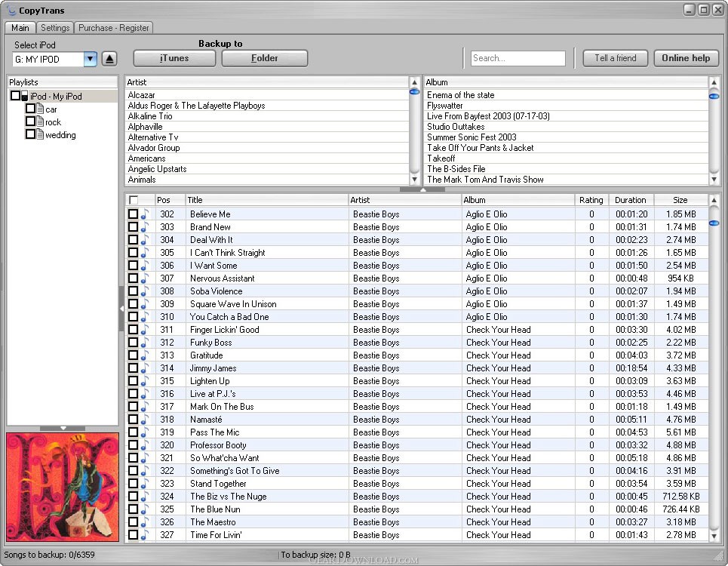Click the track list scroll down arrow

pos(714,537)
